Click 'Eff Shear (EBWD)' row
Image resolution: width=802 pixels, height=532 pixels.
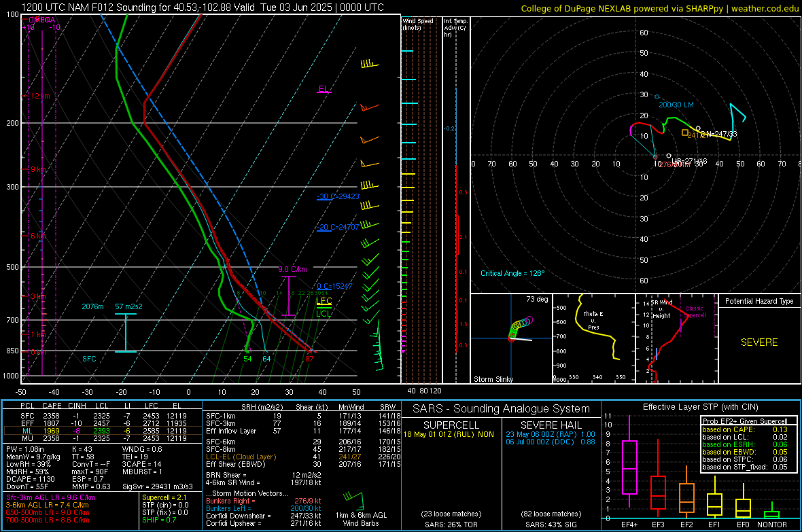coord(303,464)
